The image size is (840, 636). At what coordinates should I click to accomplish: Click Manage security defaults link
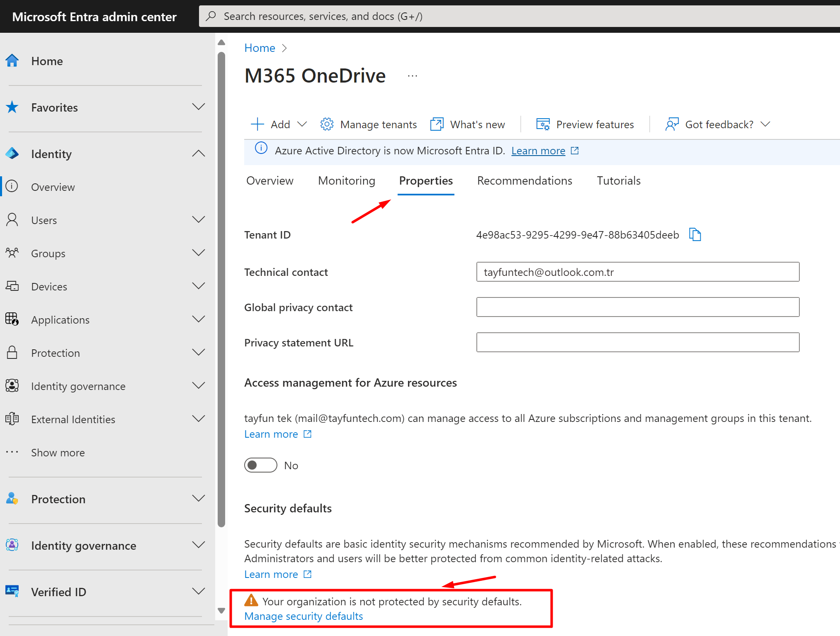pyautogui.click(x=303, y=616)
